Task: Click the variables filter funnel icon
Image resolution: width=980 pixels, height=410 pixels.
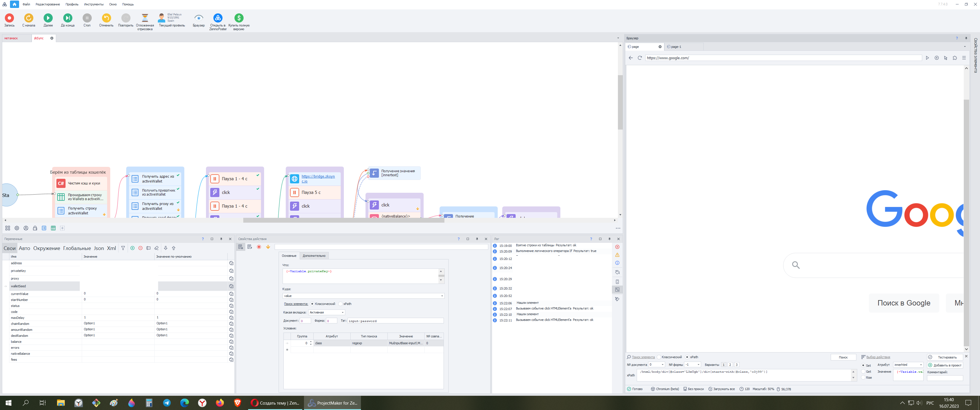Action: click(x=123, y=248)
